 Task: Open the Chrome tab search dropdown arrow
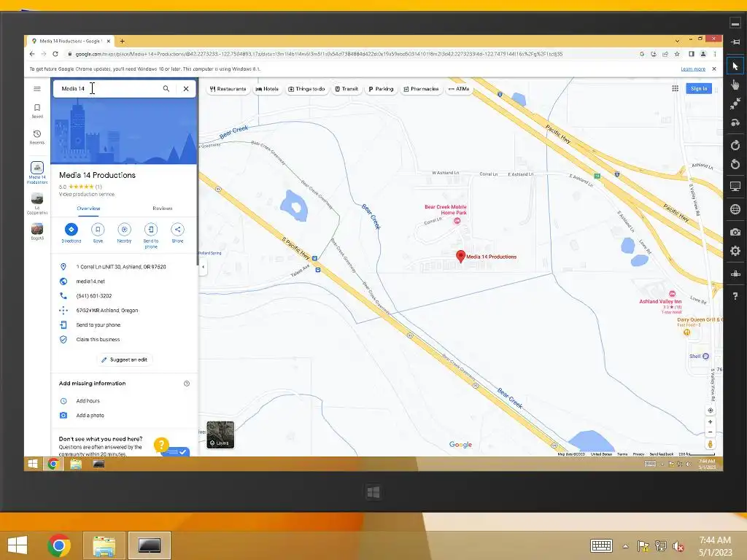point(677,41)
